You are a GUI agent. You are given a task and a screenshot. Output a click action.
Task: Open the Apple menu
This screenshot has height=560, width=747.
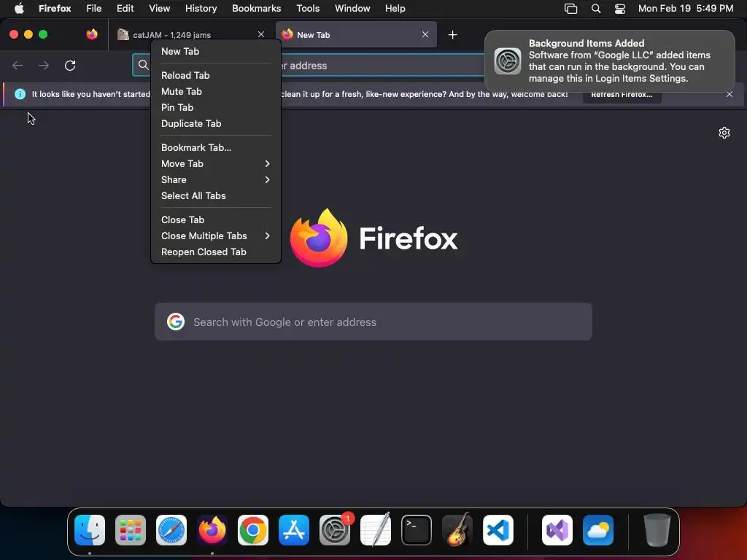click(x=19, y=9)
